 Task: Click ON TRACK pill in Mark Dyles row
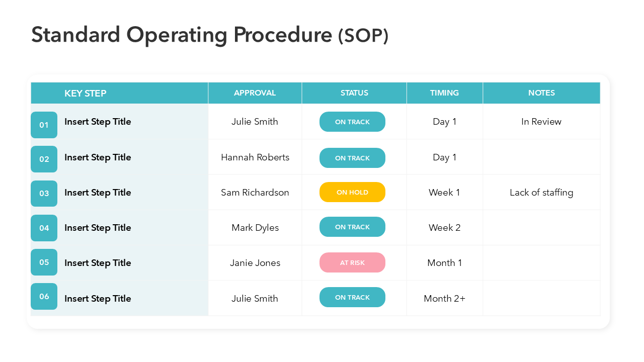click(352, 227)
